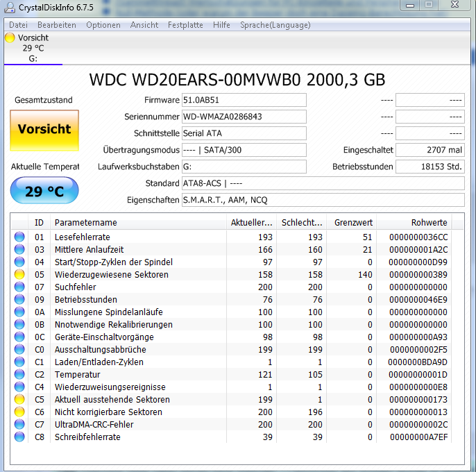Screen dimensions: 476x472
Task: Select the Schreibfehlerrate parameter name
Action: coord(87,437)
